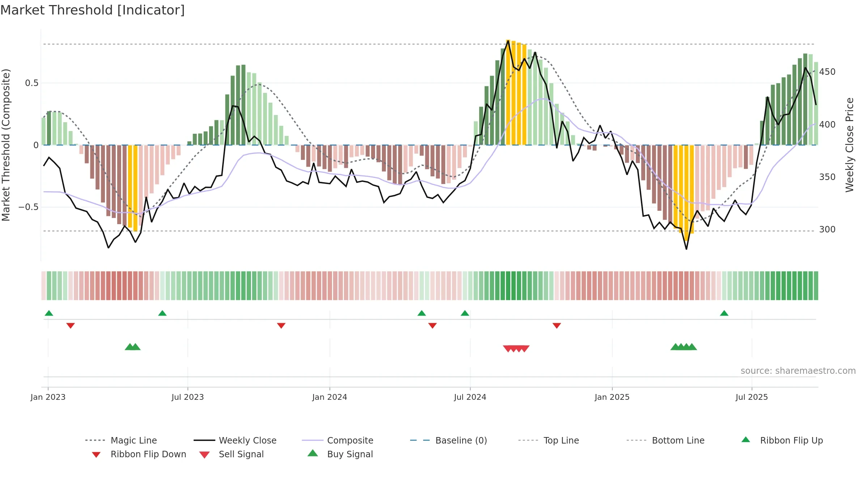Click the Jul 2023 x-axis label

[x=188, y=397]
